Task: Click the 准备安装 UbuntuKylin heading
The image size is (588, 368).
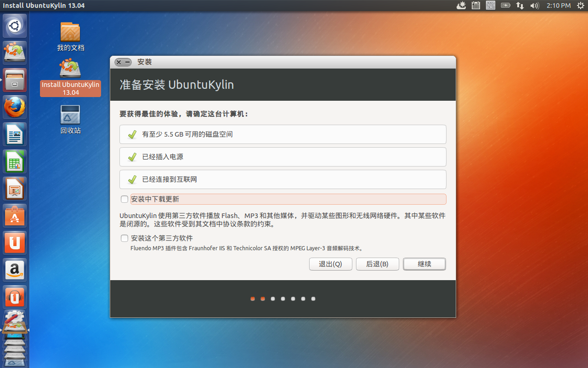Action: coord(177,85)
